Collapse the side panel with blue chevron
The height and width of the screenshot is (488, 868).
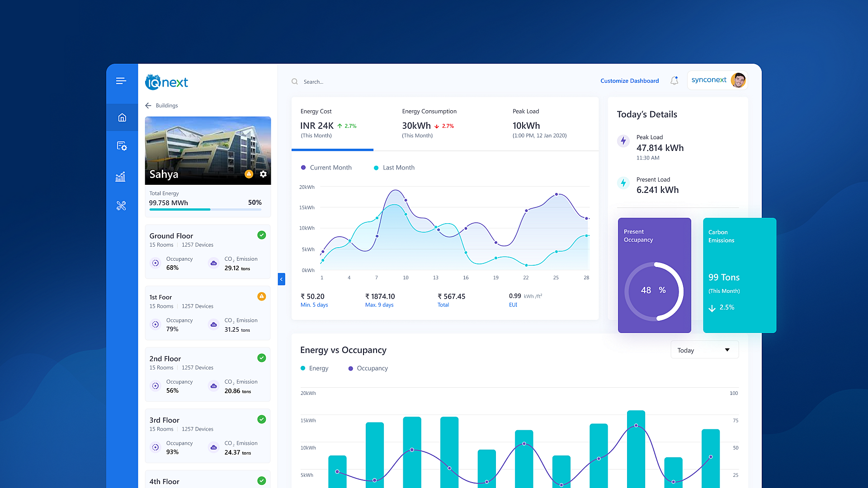281,279
